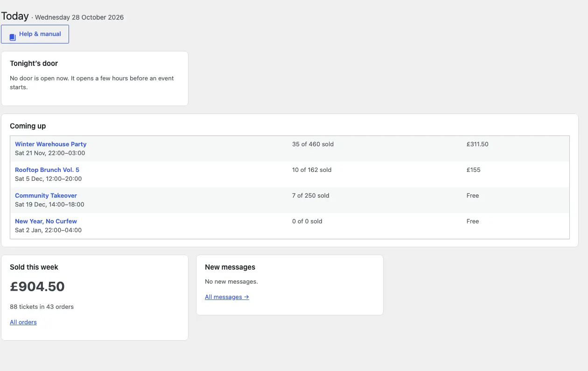Click the Free value in New Year row
This screenshot has height=371, width=588.
473,221
